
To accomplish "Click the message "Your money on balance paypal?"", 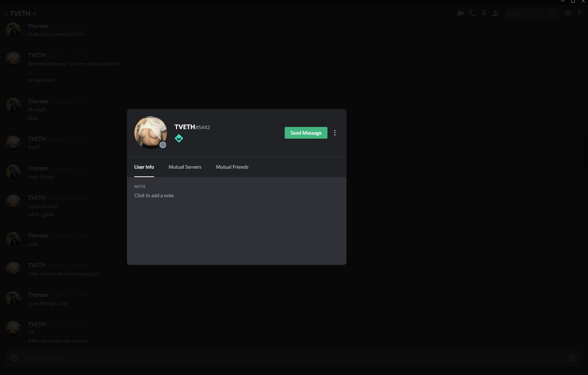I will pyautogui.click(x=64, y=274).
